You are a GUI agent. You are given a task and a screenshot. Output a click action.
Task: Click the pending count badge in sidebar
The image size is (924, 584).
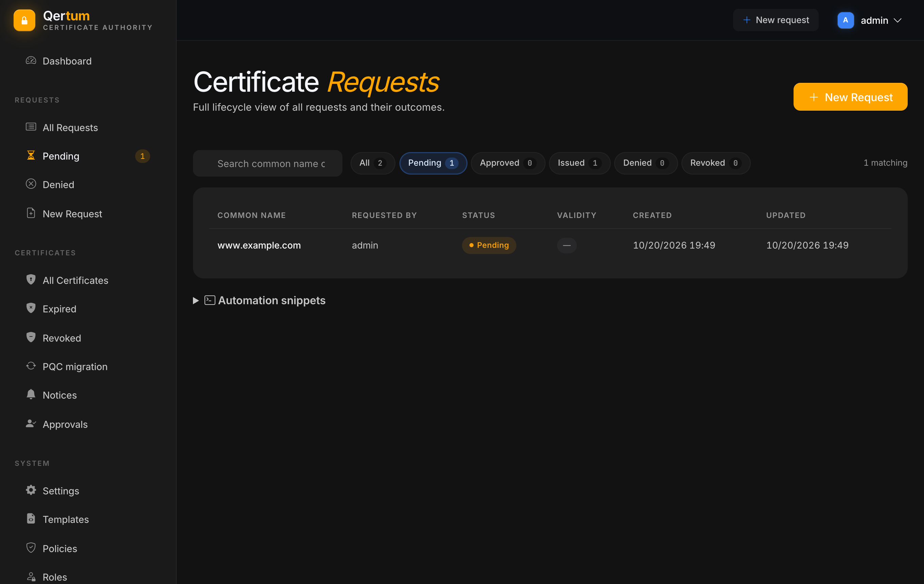point(142,156)
